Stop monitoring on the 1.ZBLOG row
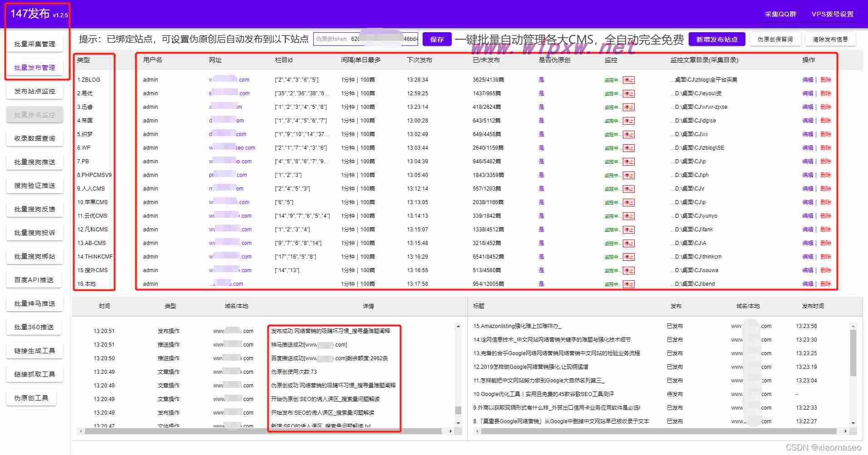Screen dimensions: 868x455 pos(629,80)
